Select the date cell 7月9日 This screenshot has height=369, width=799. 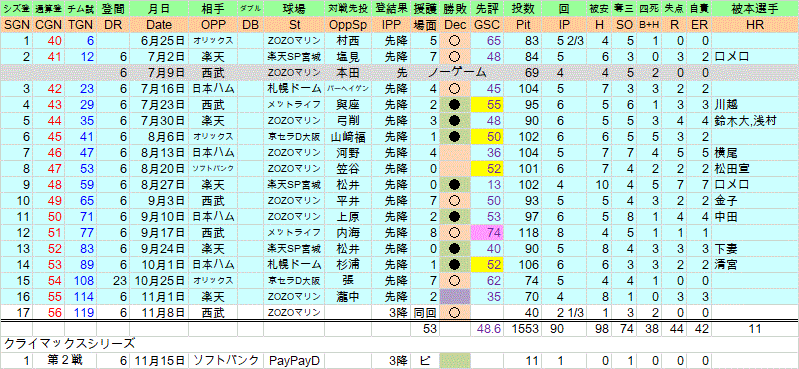point(158,73)
